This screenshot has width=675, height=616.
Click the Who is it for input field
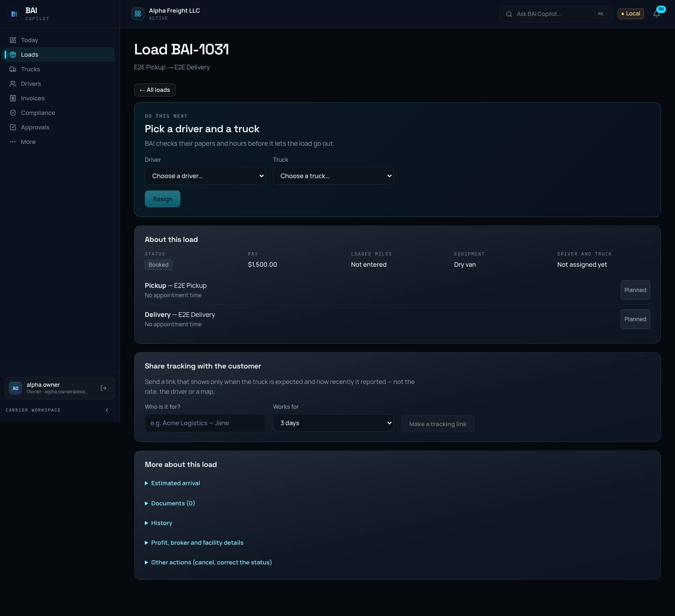205,423
